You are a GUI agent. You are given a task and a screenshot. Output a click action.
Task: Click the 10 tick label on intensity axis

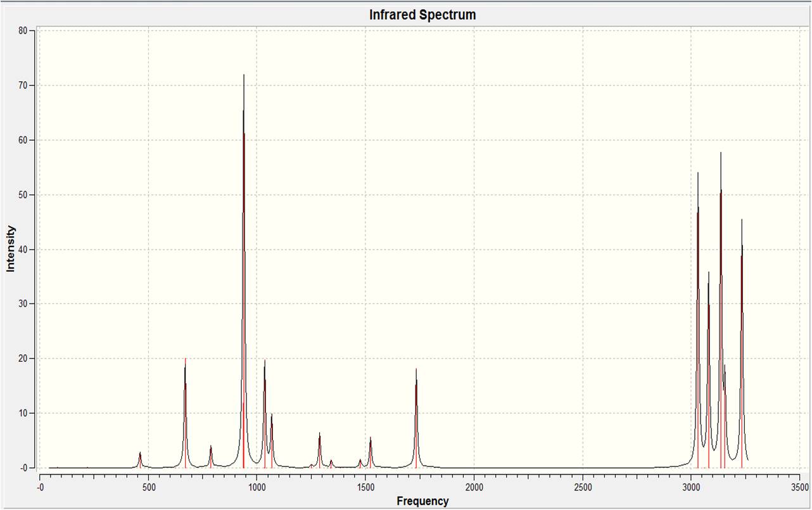point(22,413)
